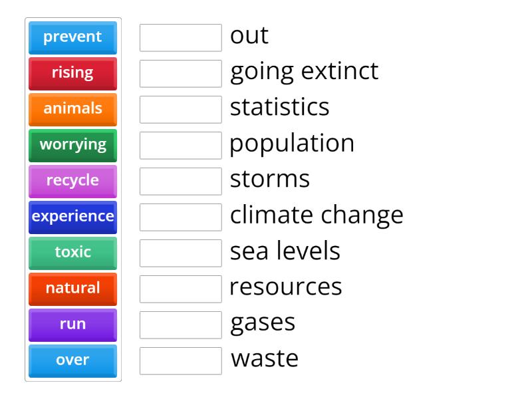
Task: Select the purple 'run' word tile
Action: point(72,325)
